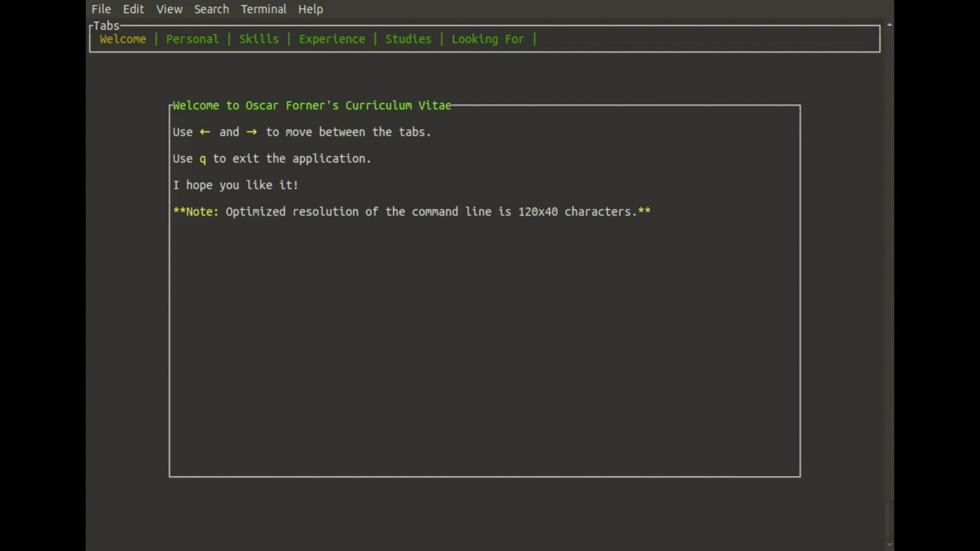980x551 pixels.
Task: Show the Experience tab
Action: pos(332,39)
